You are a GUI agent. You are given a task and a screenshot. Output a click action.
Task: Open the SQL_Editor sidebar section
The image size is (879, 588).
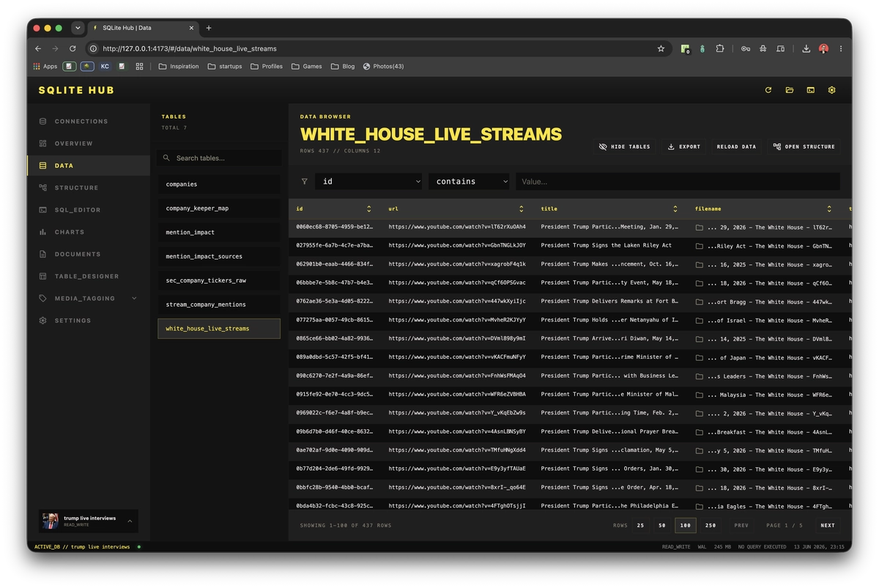coord(89,210)
